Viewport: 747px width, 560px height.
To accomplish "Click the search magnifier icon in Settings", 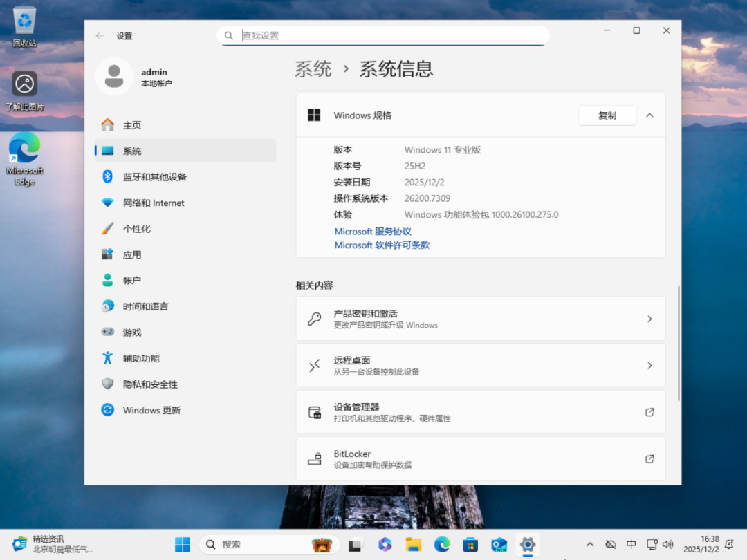I will 229,36.
